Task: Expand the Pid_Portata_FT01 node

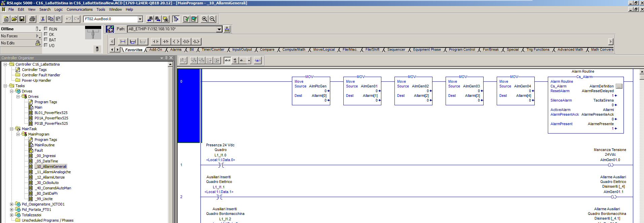Action: point(12,210)
